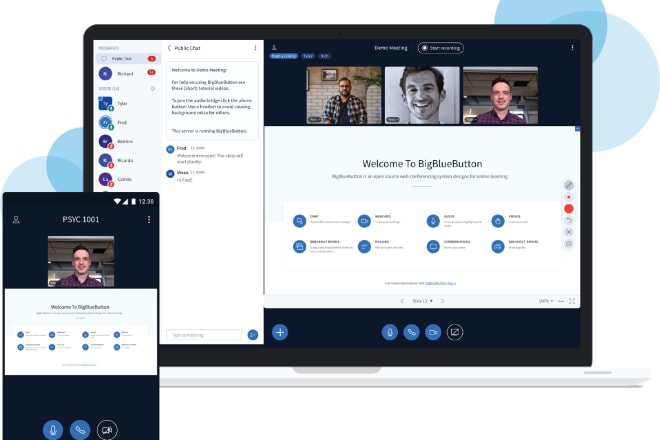The width and height of the screenshot is (660, 440).
Task: Select user Camila in the user list
Action: coord(127,179)
